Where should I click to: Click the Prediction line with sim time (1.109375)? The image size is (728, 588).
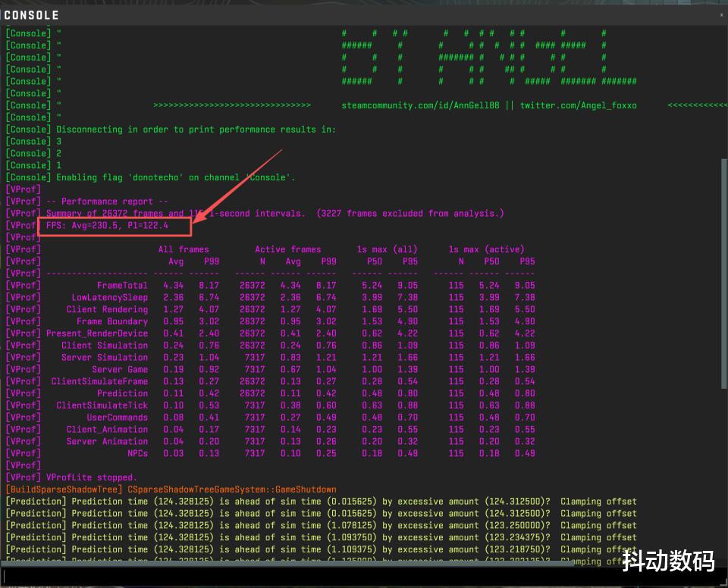[x=321, y=549]
